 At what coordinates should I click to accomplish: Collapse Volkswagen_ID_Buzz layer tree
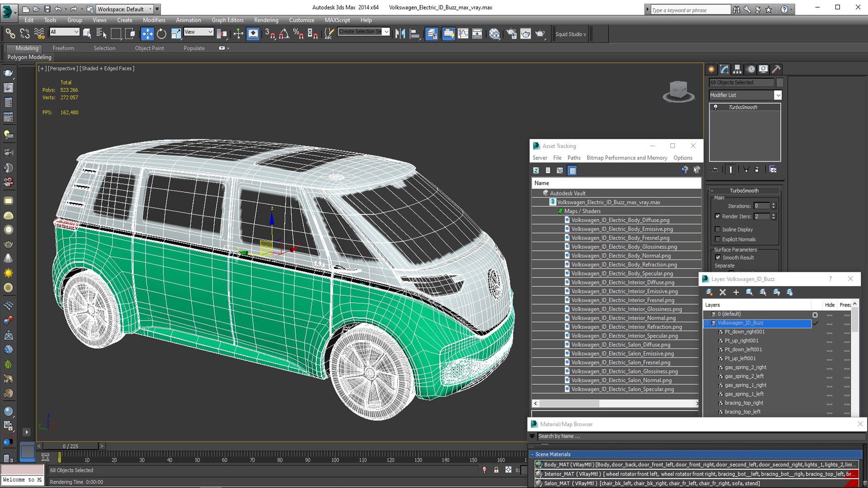(x=707, y=323)
